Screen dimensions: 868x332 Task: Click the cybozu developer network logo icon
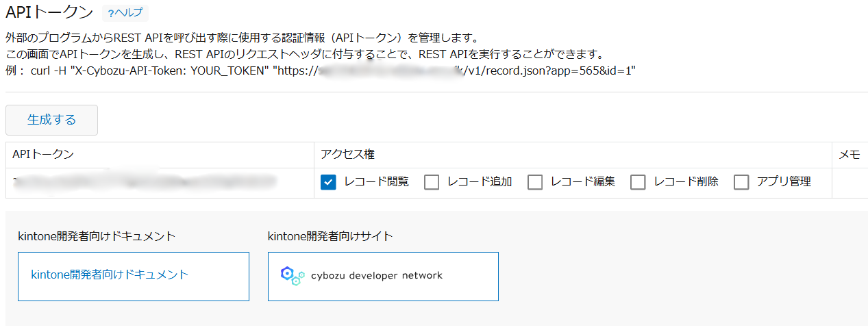tap(293, 276)
